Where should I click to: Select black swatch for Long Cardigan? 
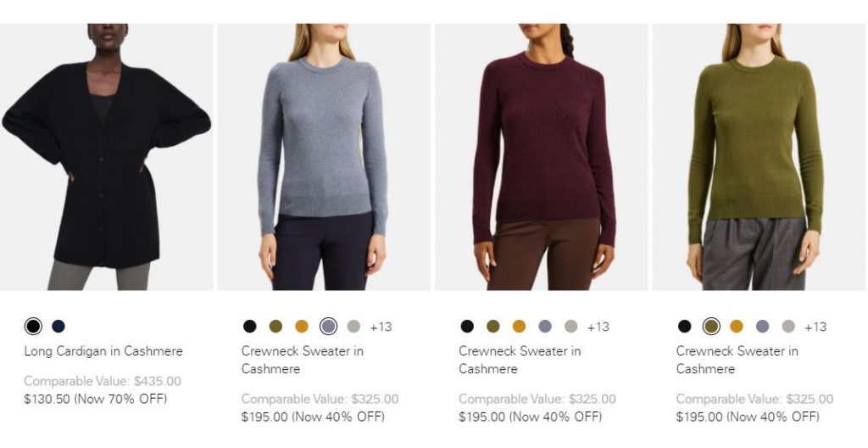coord(33,326)
